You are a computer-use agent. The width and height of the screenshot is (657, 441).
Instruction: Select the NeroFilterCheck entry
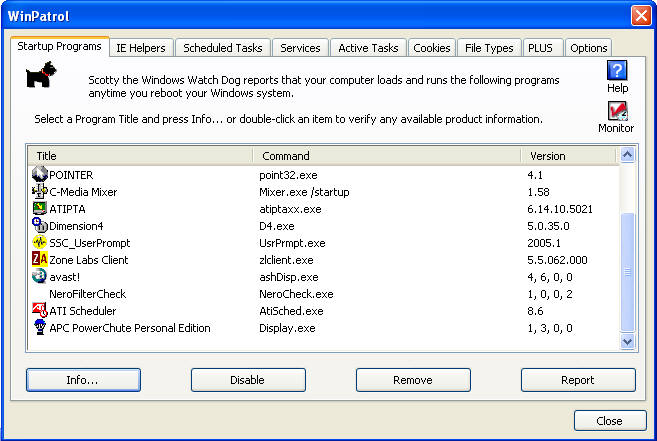tap(87, 294)
